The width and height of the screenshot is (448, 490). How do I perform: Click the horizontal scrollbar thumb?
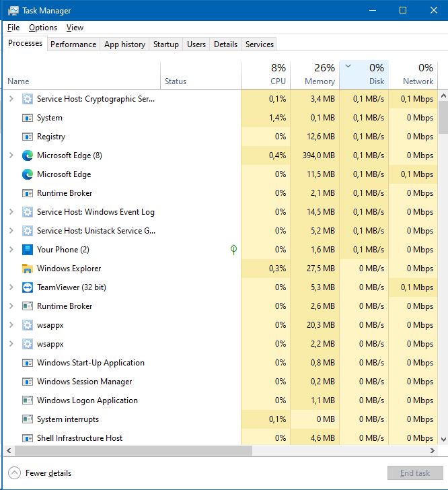point(133,451)
